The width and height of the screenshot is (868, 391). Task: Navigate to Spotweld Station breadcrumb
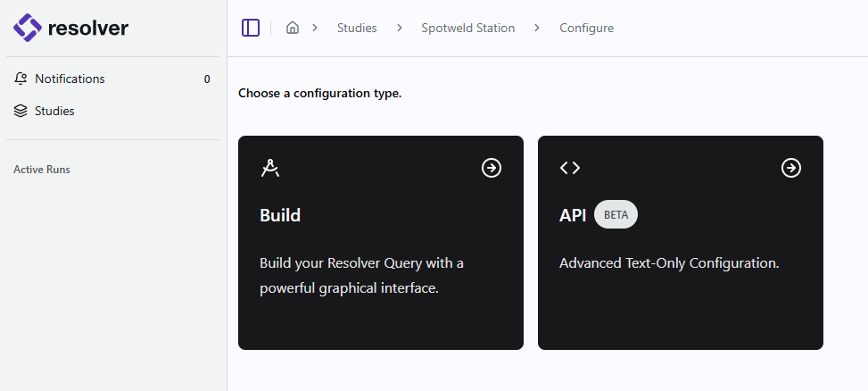[467, 28]
